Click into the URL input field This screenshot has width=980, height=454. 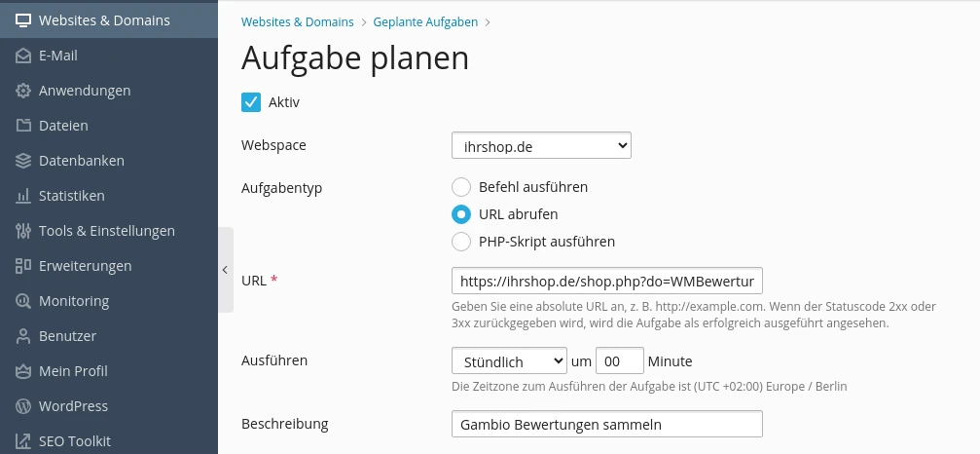[x=607, y=281]
